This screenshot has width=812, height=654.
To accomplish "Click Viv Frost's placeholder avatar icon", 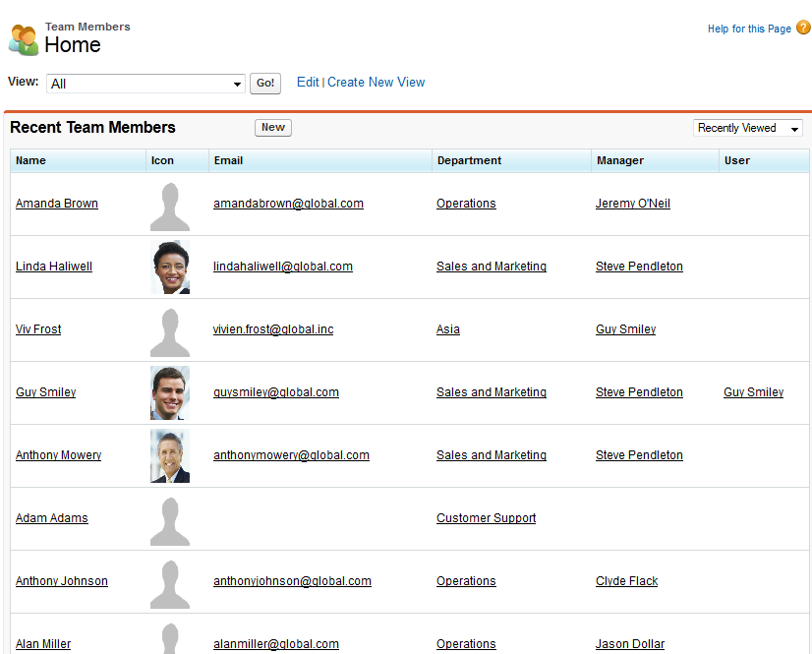I will [170, 332].
